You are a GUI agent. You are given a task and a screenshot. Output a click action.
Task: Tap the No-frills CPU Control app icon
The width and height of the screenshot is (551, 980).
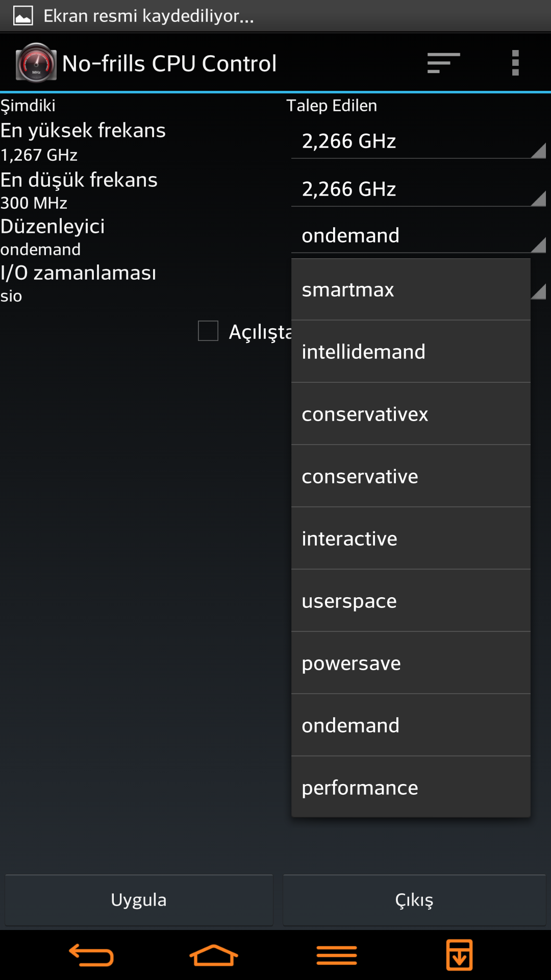(x=36, y=63)
